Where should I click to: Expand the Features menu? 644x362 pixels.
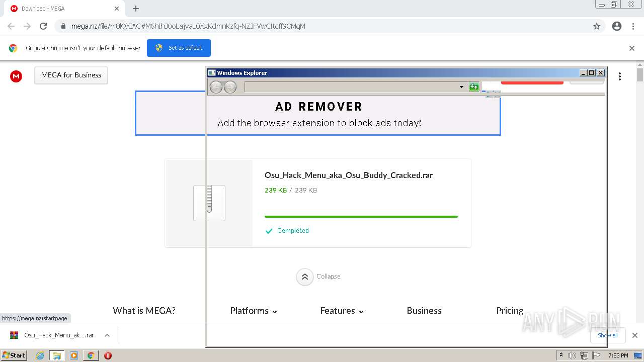pos(342,311)
